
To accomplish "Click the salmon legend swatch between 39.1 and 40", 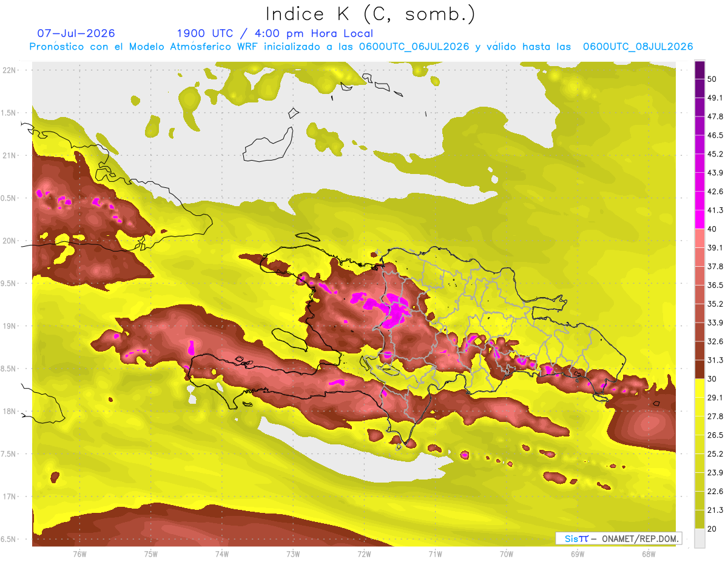I will 699,238.
